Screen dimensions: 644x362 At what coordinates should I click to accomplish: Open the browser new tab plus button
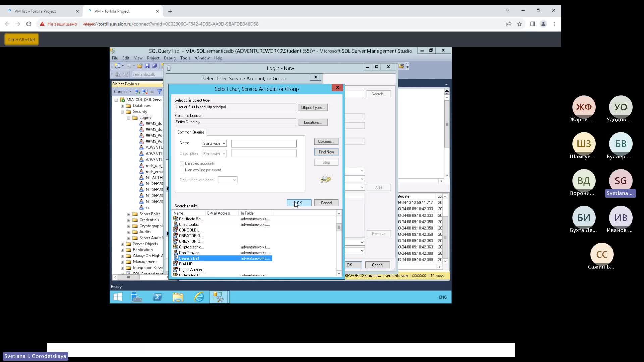(x=170, y=11)
